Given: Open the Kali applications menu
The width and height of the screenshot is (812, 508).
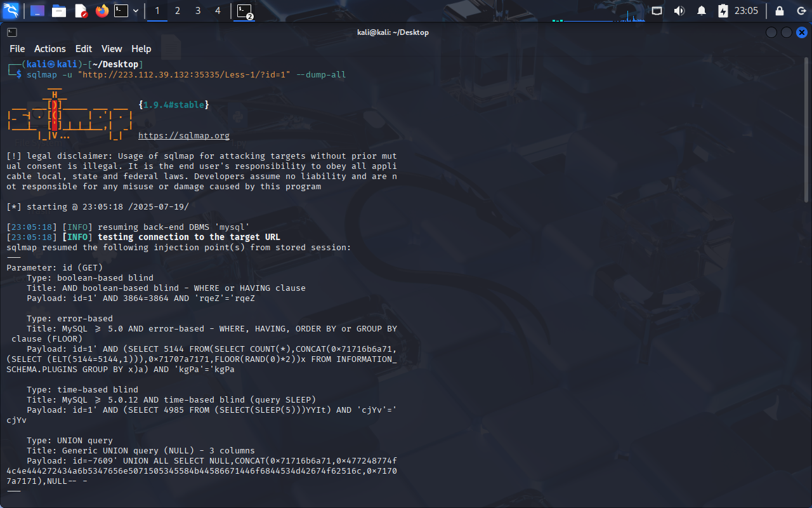Looking at the screenshot, I should tap(12, 11).
